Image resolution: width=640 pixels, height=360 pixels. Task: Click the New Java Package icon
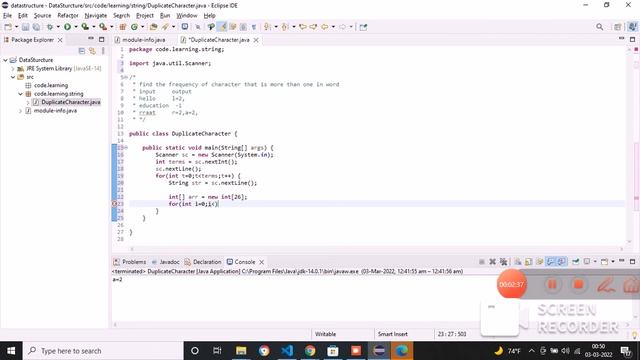pos(122,27)
